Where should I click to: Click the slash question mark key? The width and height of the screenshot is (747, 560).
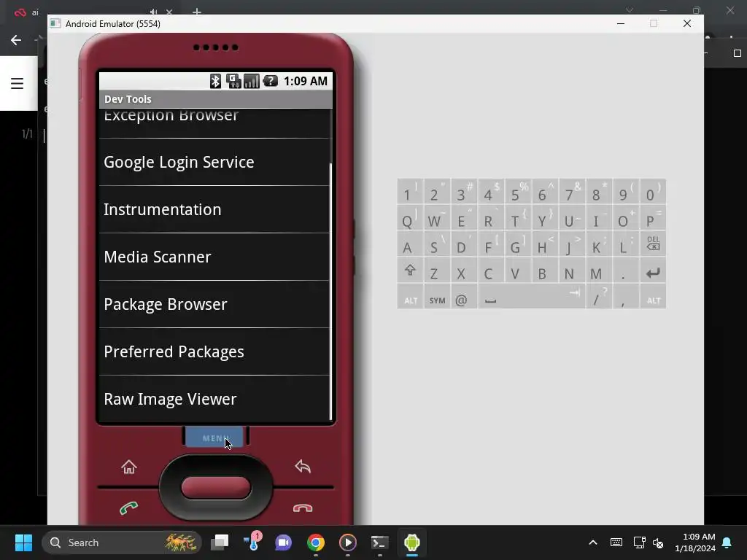599,297
